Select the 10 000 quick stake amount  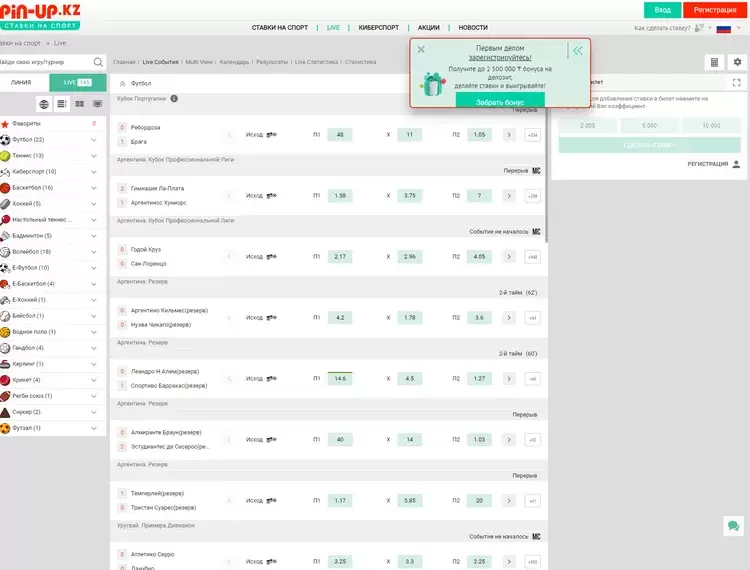tap(711, 126)
